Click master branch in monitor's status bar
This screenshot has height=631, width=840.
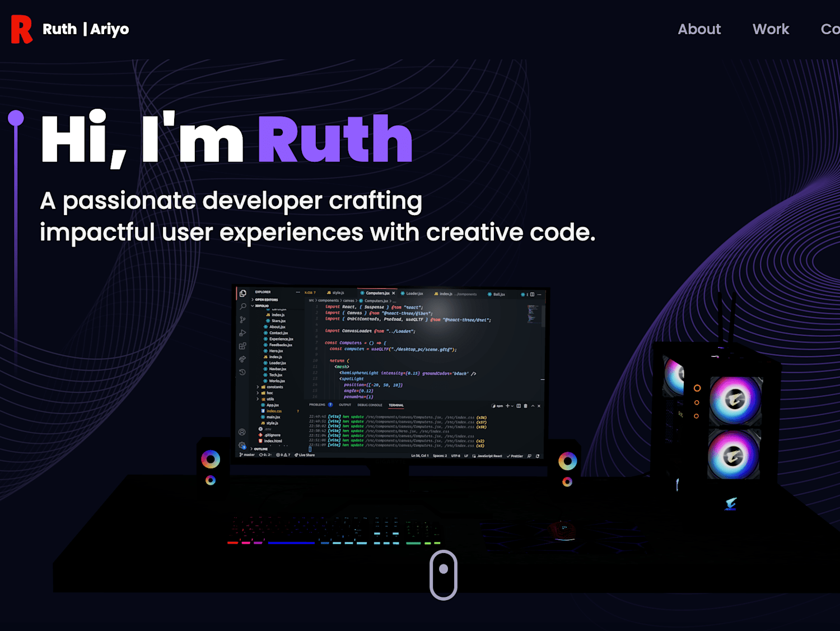tap(247, 454)
